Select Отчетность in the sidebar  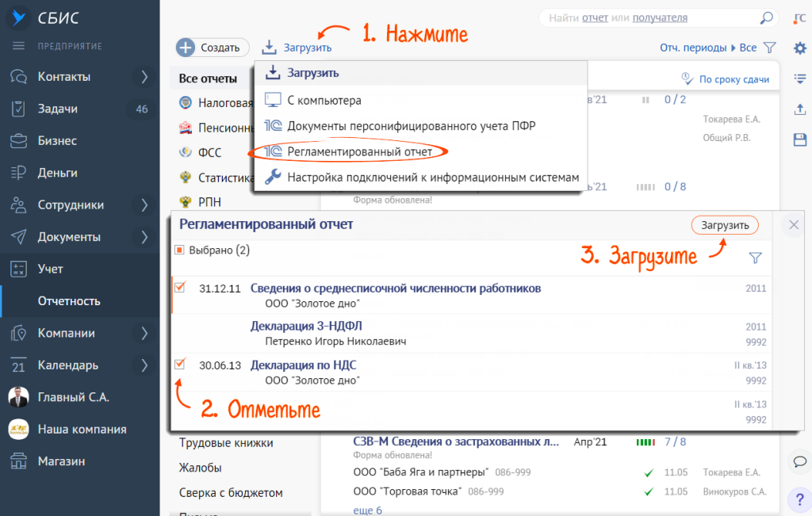69,301
